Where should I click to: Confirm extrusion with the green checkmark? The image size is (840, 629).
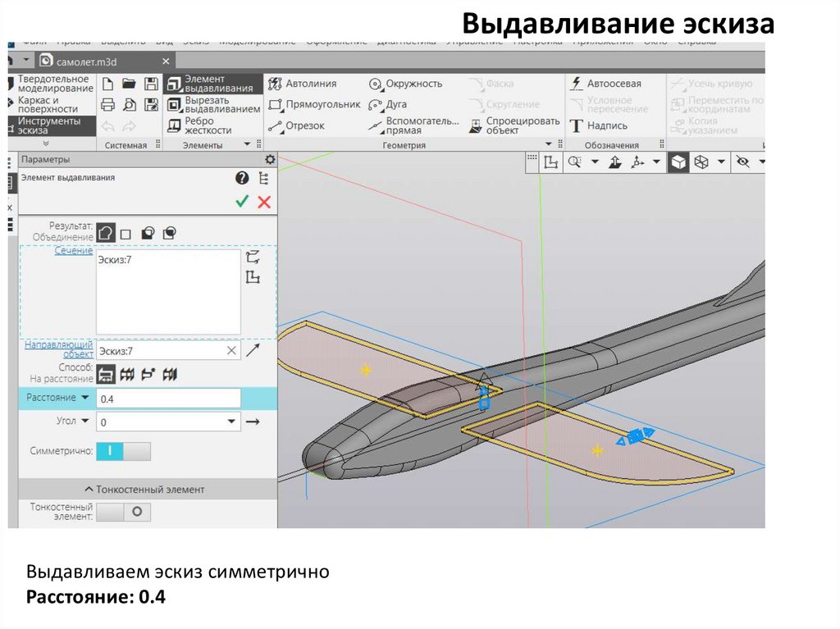(x=241, y=202)
